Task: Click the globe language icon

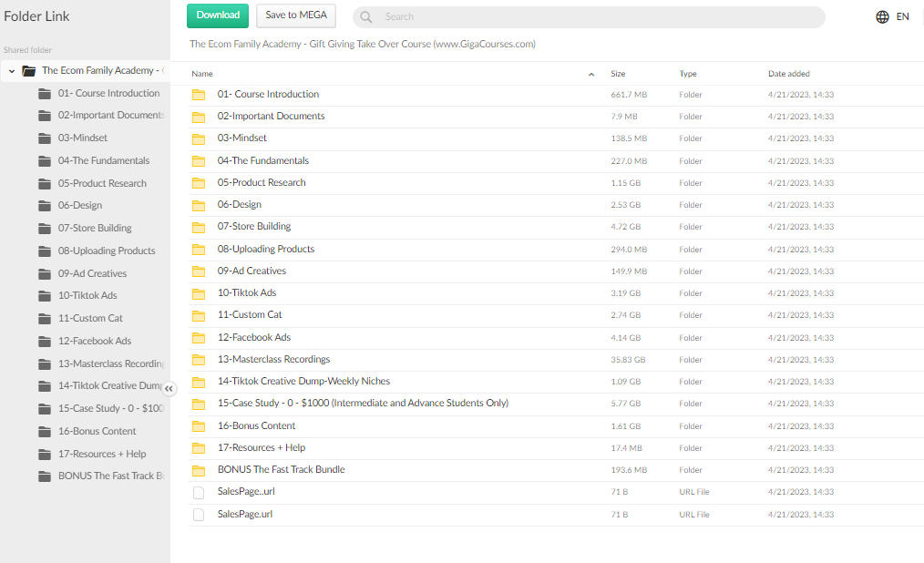Action: (x=882, y=16)
